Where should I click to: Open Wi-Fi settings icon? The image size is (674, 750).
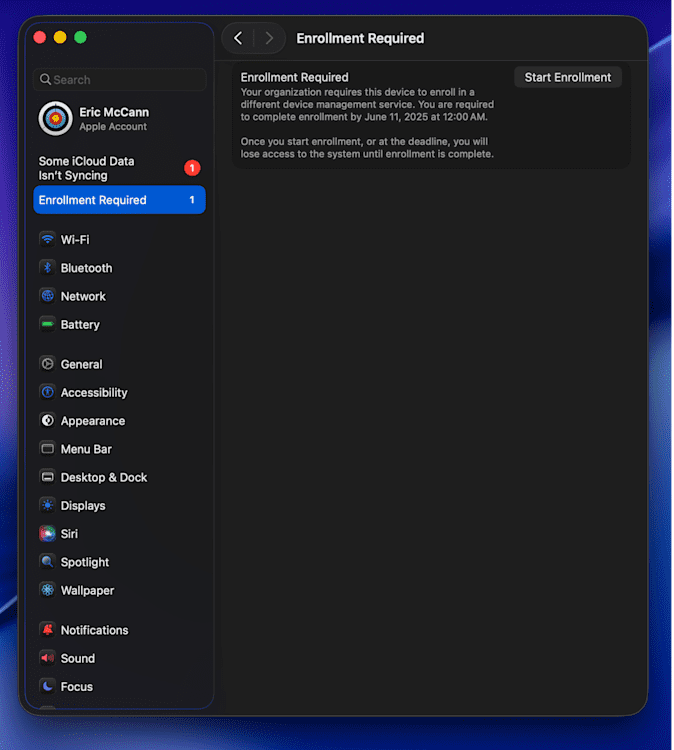tap(47, 239)
